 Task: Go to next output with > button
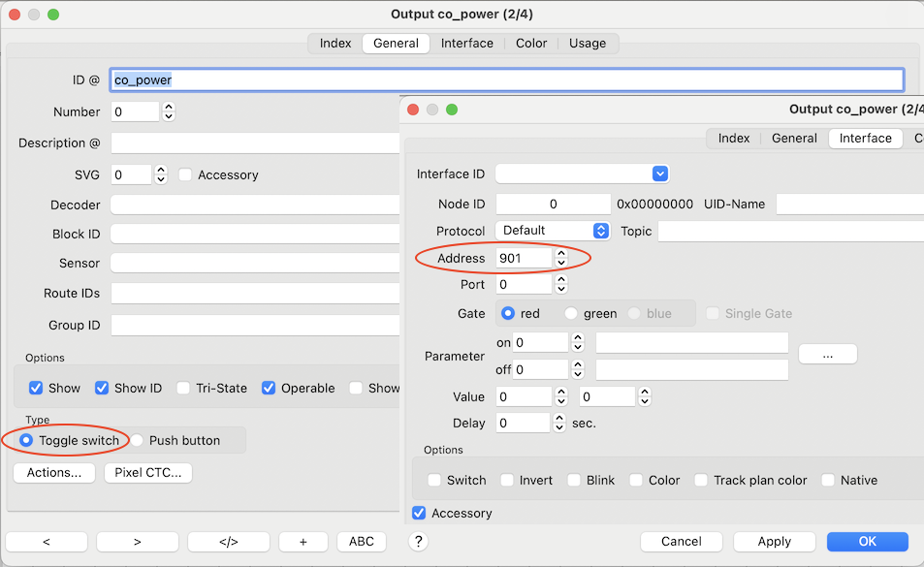pyautogui.click(x=137, y=542)
